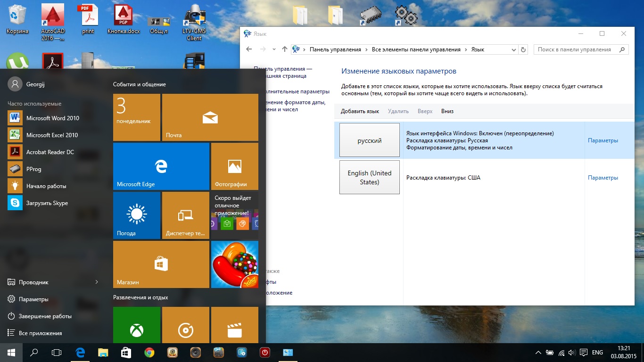Open the Georgij user account menu

pos(27,84)
